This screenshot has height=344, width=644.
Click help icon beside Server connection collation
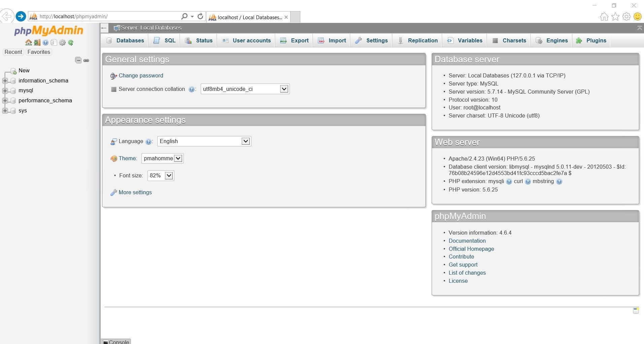pyautogui.click(x=192, y=89)
